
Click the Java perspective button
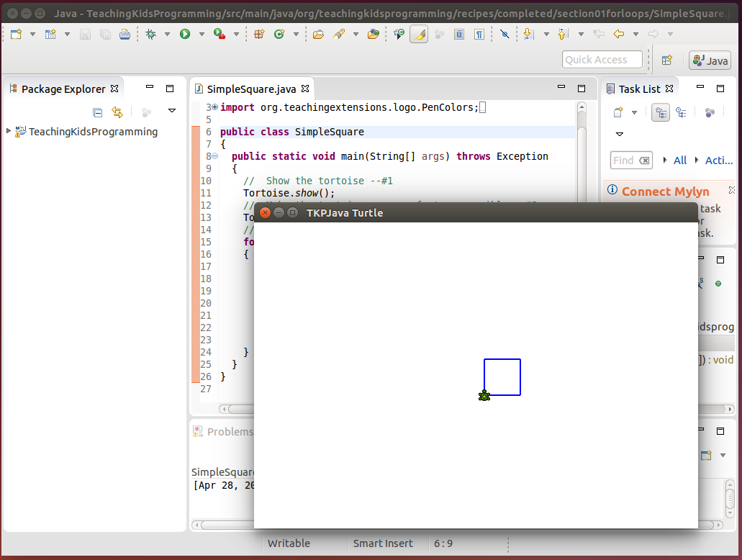(x=710, y=60)
